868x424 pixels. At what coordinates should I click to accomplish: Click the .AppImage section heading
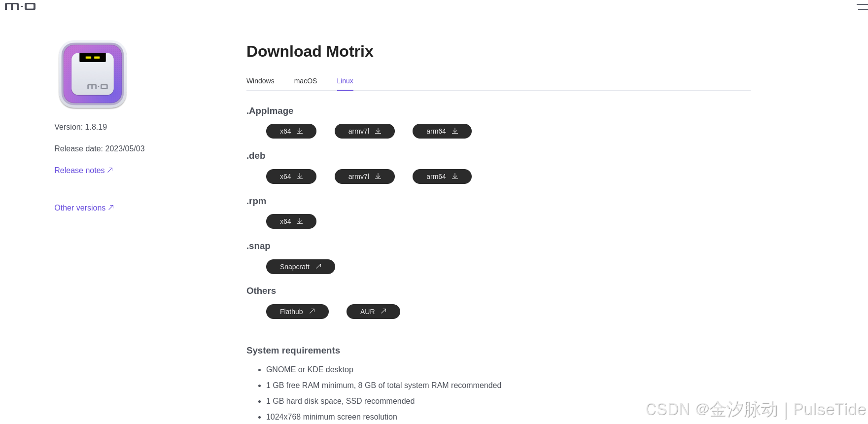(270, 111)
